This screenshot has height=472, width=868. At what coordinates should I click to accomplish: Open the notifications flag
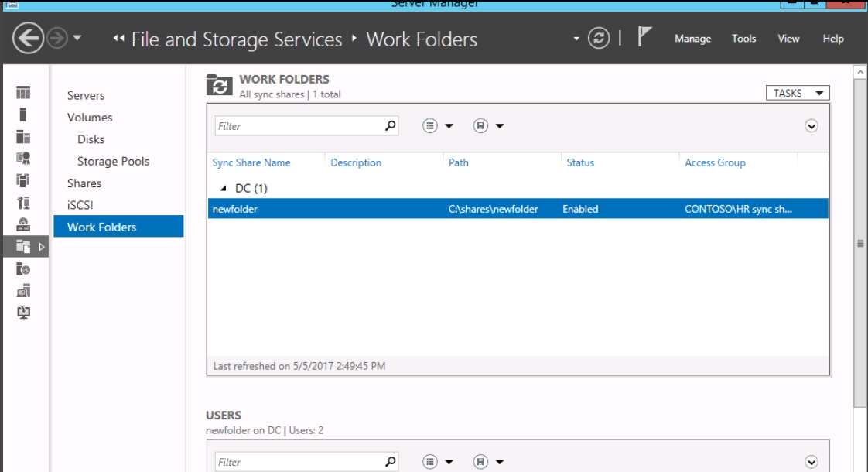click(643, 37)
